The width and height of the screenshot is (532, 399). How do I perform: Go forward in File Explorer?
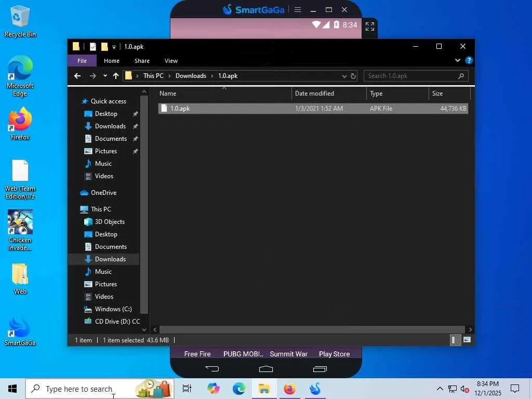pyautogui.click(x=92, y=76)
